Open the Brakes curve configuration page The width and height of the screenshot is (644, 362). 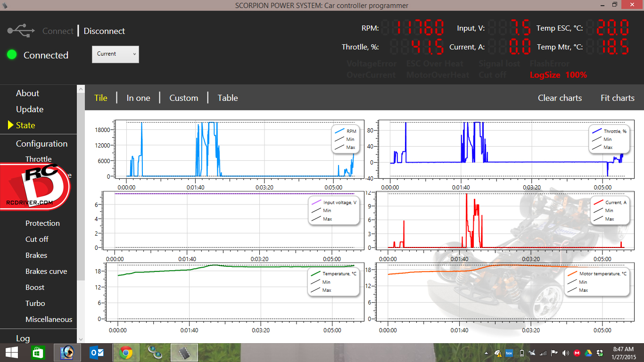pyautogui.click(x=46, y=271)
